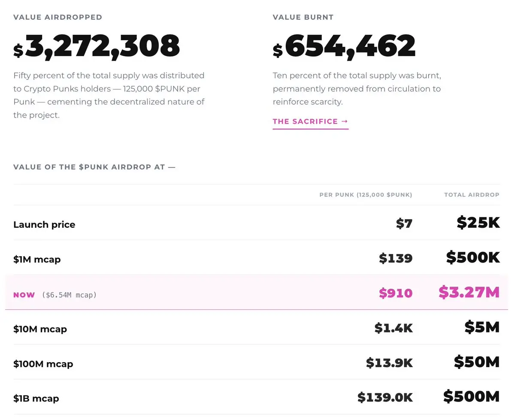Click the Value Airdropped heading
The height and width of the screenshot is (420, 515).
pyautogui.click(x=58, y=18)
